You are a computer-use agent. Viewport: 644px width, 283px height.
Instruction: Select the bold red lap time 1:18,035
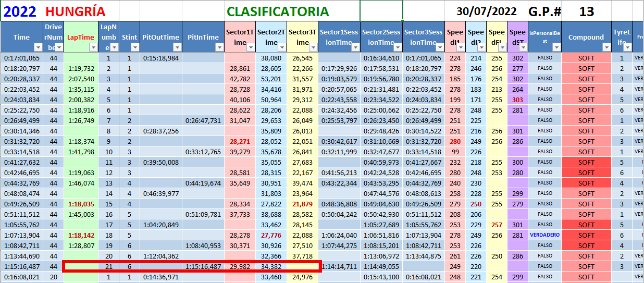coord(81,204)
